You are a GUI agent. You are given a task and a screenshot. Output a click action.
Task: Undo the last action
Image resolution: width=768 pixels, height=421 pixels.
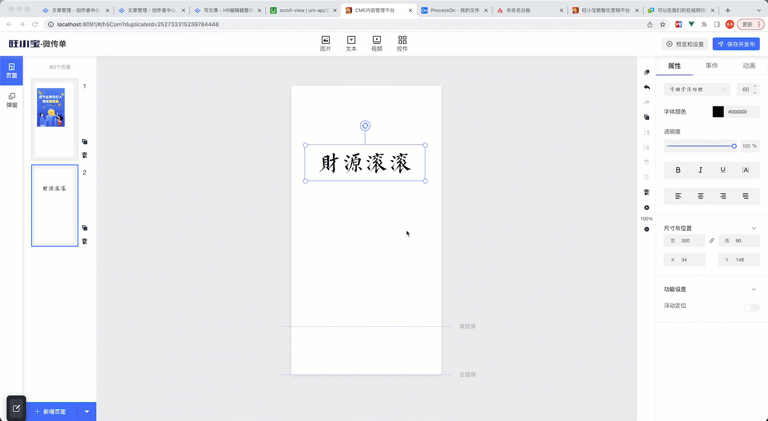click(x=647, y=87)
